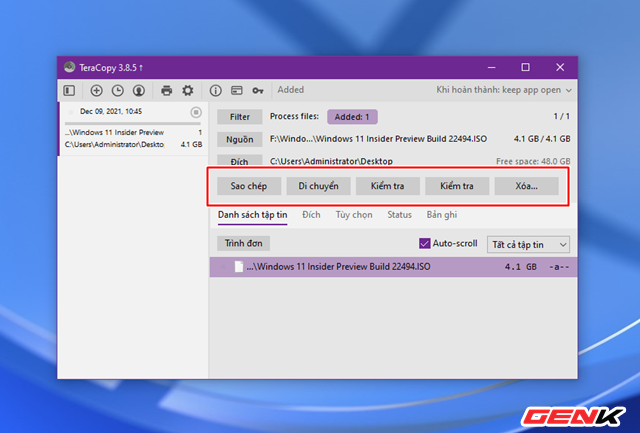Open the 'Trình đơn' menu button
Image resolution: width=640 pixels, height=433 pixels.
coord(243,244)
